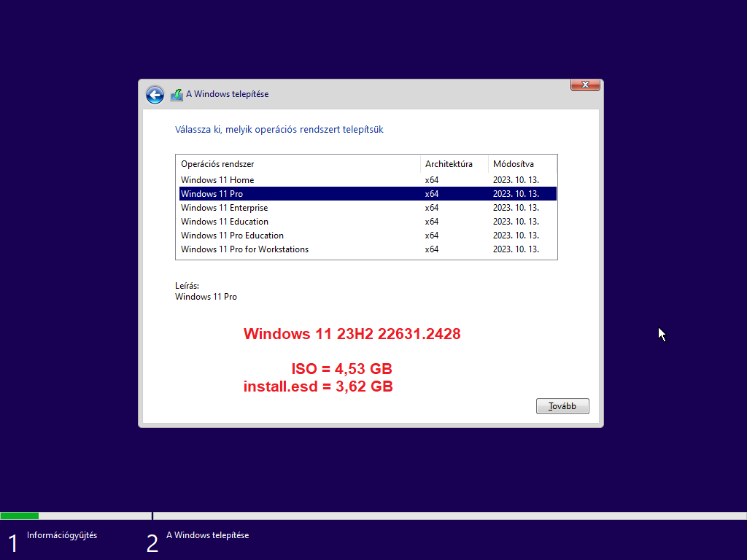Click the green setup progress bar
The height and width of the screenshot is (560, 747).
[20, 516]
